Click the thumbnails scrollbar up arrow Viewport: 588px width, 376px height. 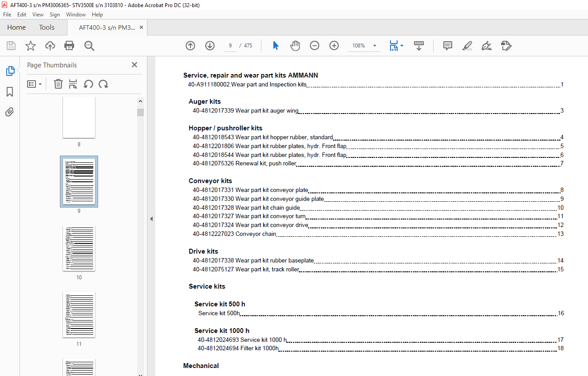pos(141,101)
